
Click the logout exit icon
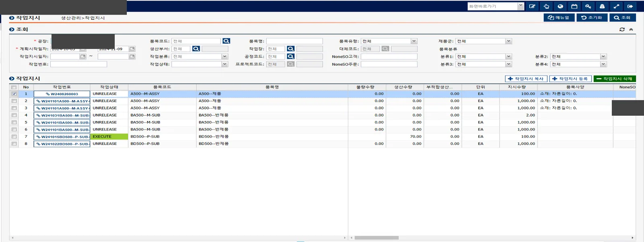pos(630,6)
